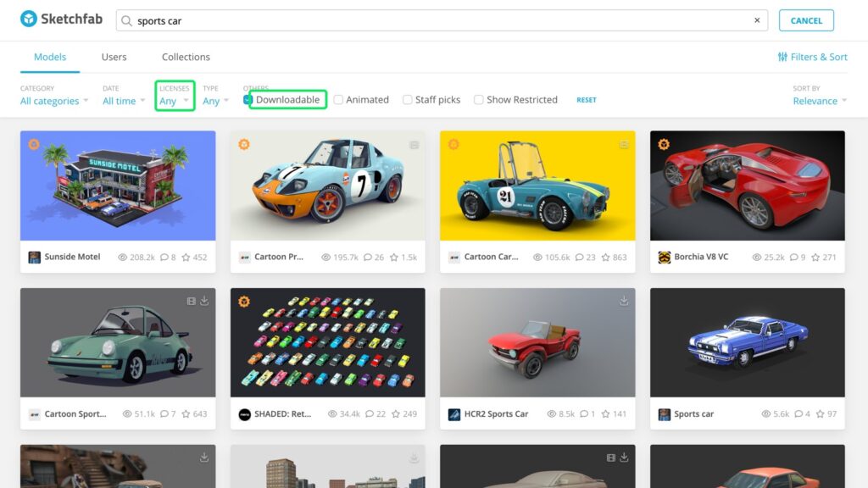Open the Licenses Any dropdown

[x=175, y=101]
